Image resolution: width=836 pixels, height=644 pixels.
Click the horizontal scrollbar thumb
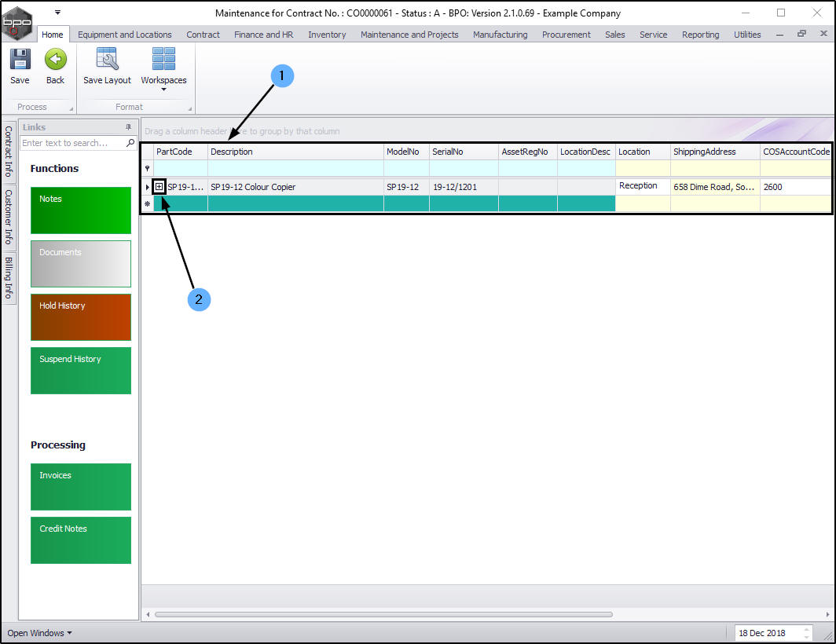pos(383,615)
